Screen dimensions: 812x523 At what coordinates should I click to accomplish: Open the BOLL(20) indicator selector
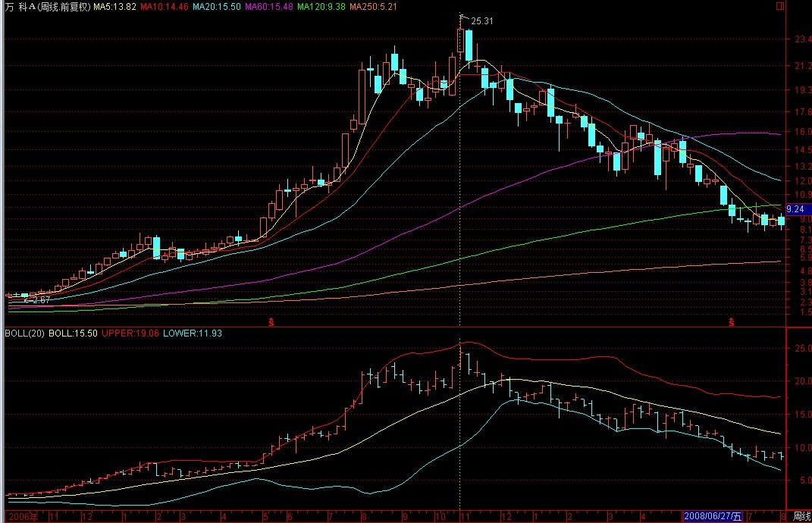(x=24, y=333)
